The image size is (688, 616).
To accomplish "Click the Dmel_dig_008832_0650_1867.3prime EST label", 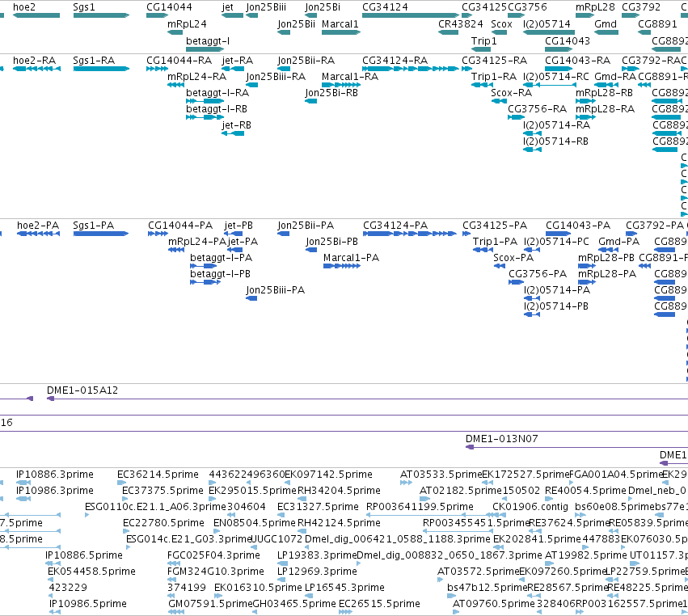I will click(x=450, y=555).
